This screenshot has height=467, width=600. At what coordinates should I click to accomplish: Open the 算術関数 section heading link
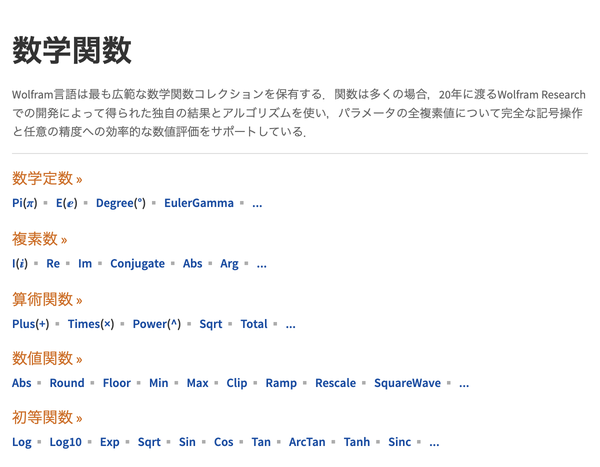[47, 299]
